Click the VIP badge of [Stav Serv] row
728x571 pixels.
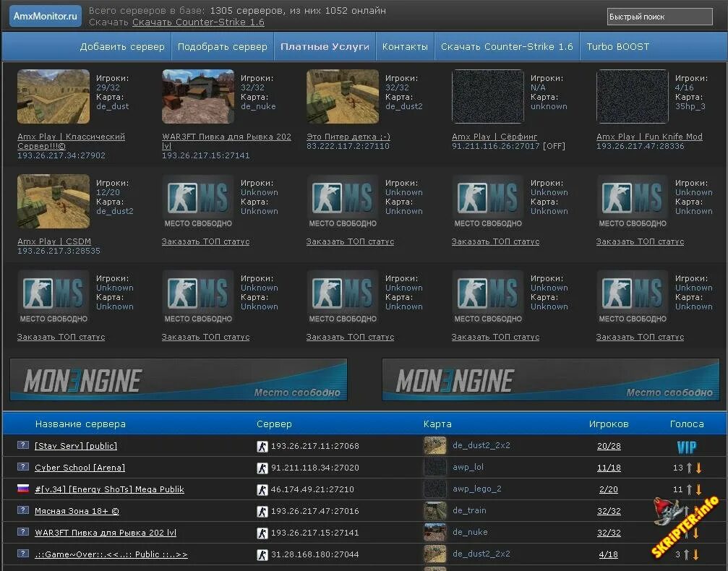(x=687, y=447)
